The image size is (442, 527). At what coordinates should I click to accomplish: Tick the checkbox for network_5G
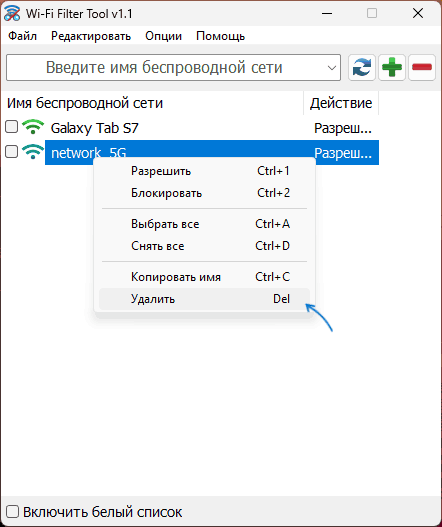pyautogui.click(x=11, y=152)
